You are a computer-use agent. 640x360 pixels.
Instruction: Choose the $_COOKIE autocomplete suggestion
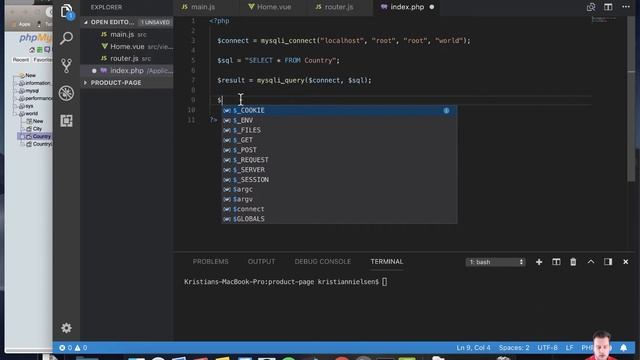[339, 111]
